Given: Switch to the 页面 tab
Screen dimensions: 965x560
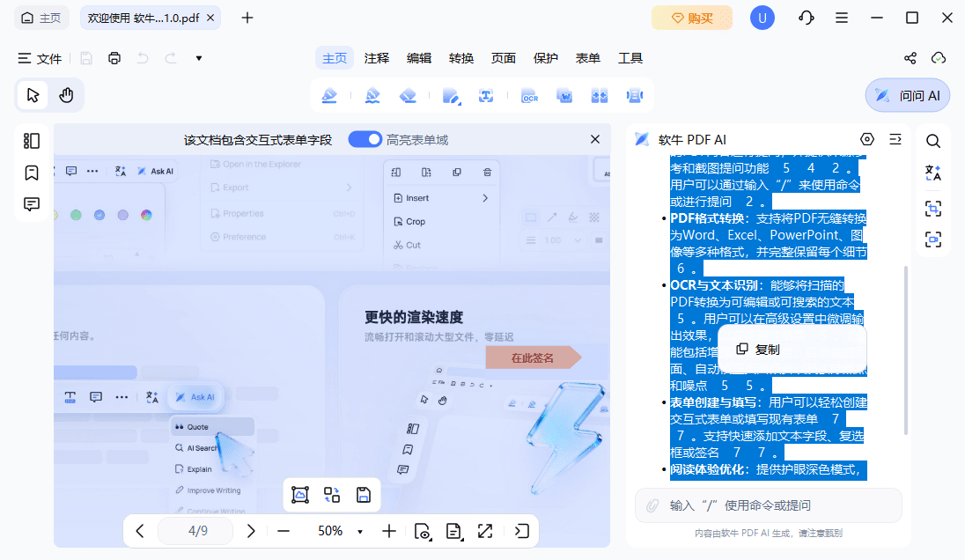Looking at the screenshot, I should coord(504,58).
